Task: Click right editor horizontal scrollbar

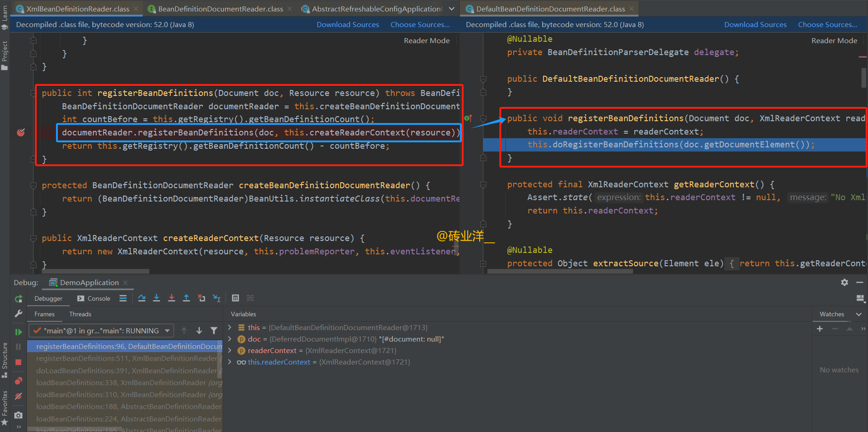Action: click(560, 271)
